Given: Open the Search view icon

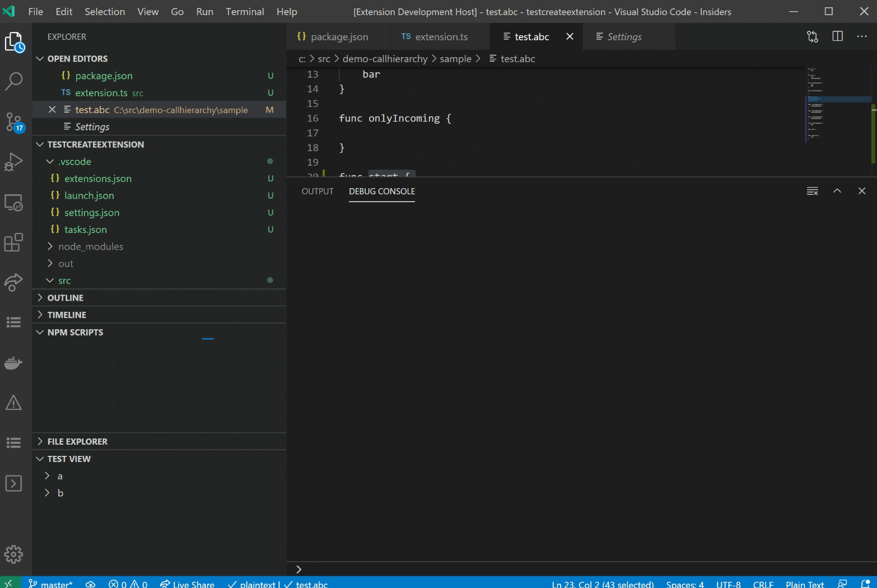Looking at the screenshot, I should click(13, 82).
